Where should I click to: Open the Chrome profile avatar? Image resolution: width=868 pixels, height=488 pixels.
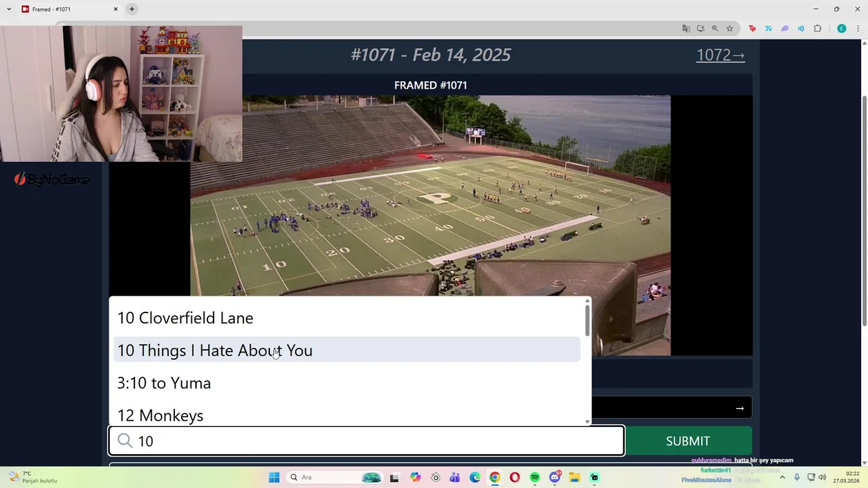pos(842,28)
